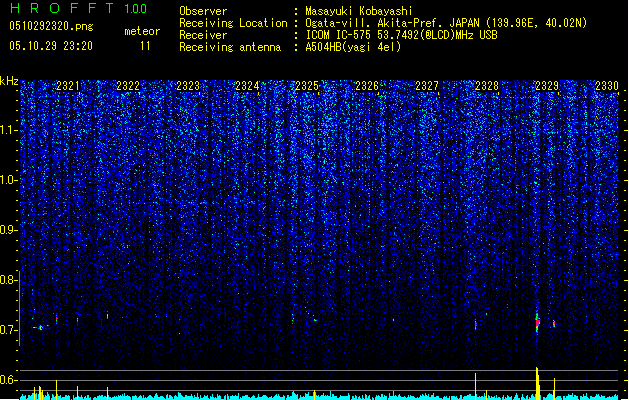Click the 2329 time marker
629x400 pixels.
pyautogui.click(x=547, y=86)
